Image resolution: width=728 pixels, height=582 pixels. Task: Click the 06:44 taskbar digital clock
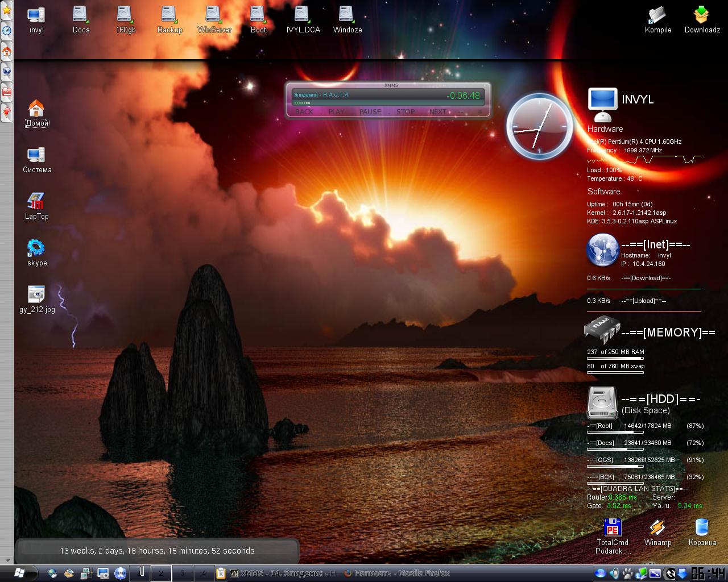709,573
